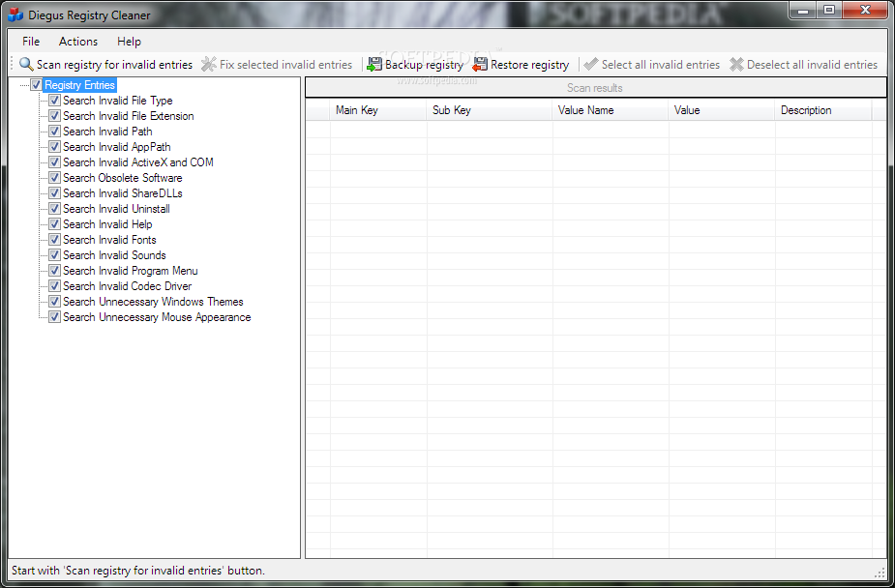
Task: Click the Select all invalid entries checkmark icon
Action: click(591, 65)
